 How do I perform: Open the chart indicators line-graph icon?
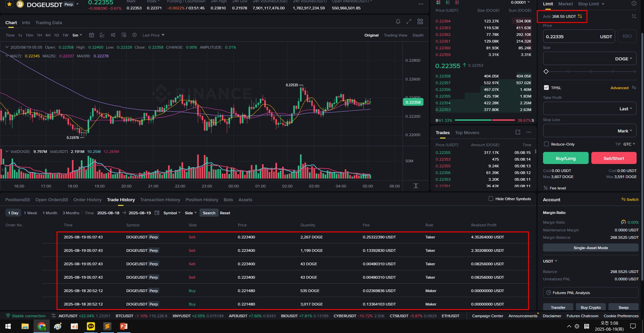[102, 35]
